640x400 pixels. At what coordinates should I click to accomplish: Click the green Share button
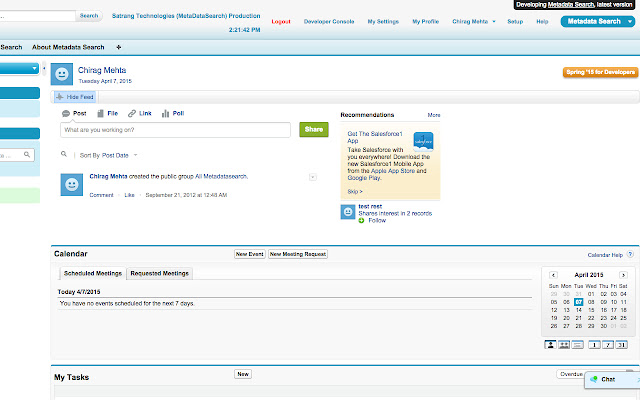pos(313,129)
